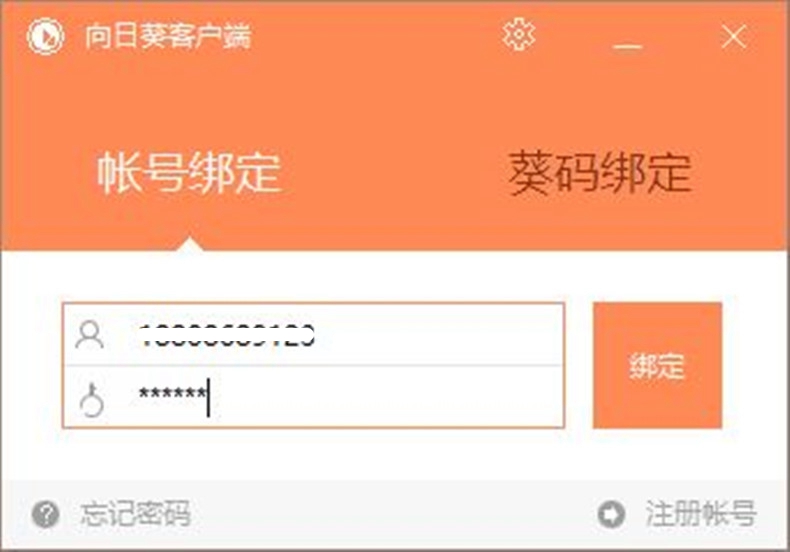Click the white triangle indicator under 帐号绑定
Image resolution: width=790 pixels, height=552 pixels.
pyautogui.click(x=190, y=244)
